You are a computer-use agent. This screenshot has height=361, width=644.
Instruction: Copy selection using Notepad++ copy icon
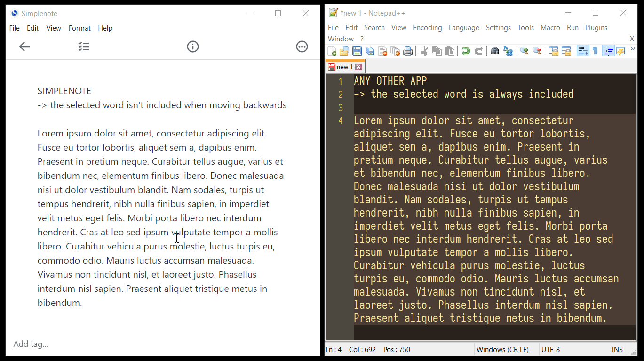coord(437,51)
